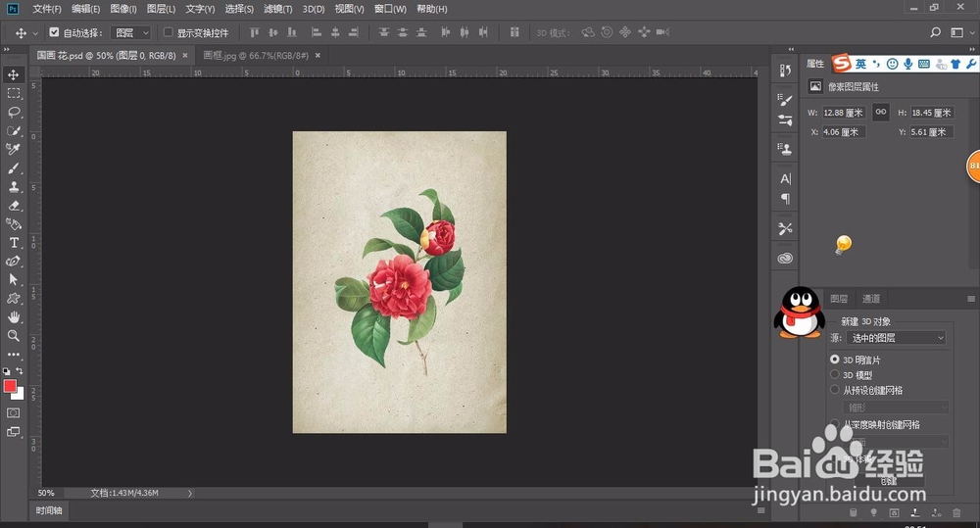Viewport: 980px width, 528px height.
Task: Select the Eyedropper tool
Action: point(13,149)
